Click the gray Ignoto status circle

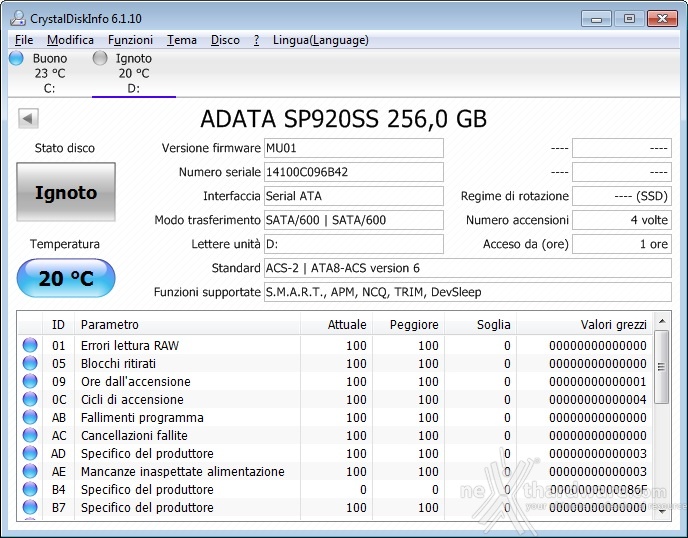coord(100,58)
